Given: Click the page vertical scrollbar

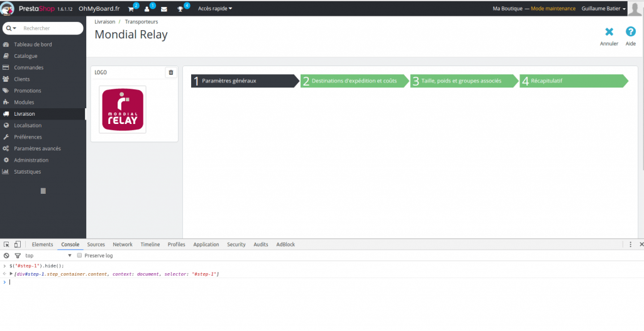Looking at the screenshot, I should click(x=642, y=94).
